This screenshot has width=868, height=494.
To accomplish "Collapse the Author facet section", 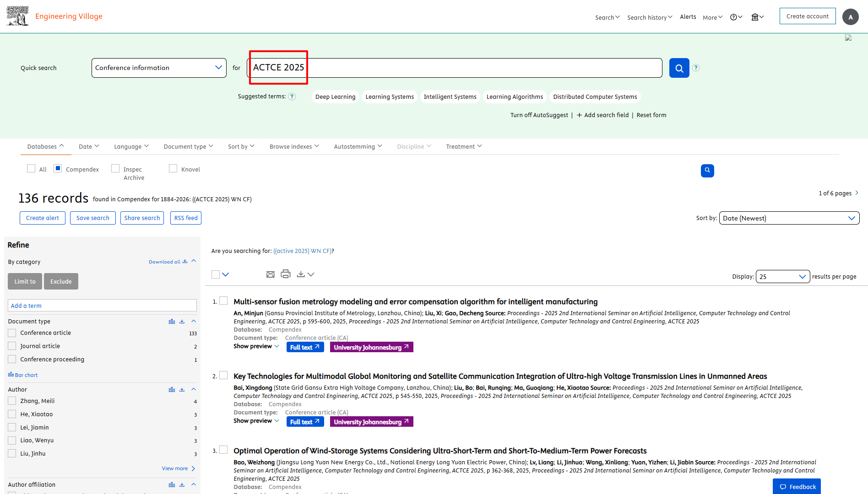I will click(194, 389).
